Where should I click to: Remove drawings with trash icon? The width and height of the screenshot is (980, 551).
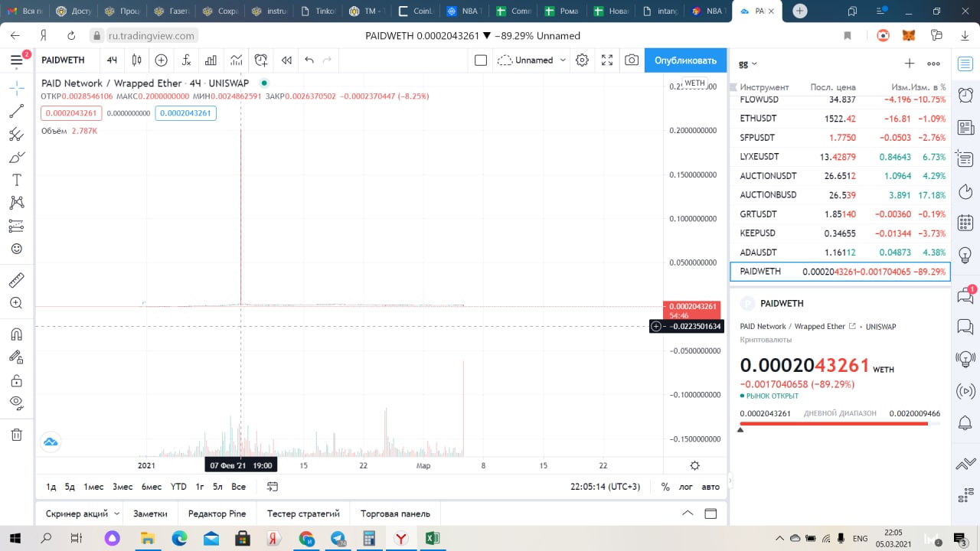click(x=16, y=435)
